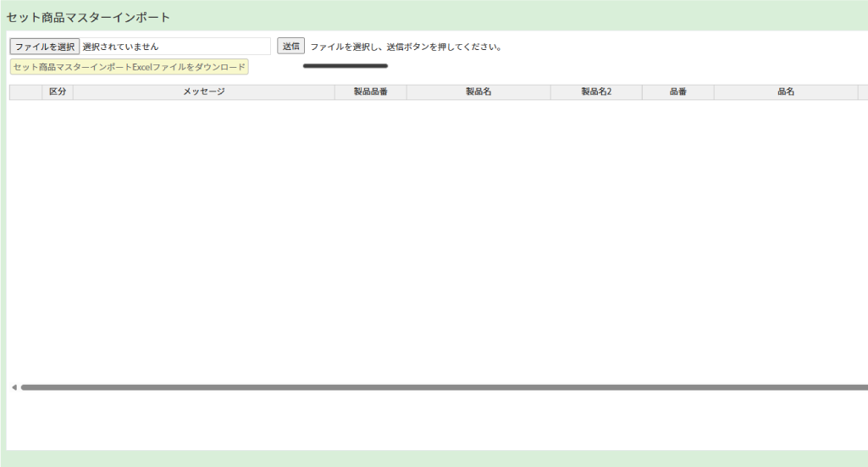Click the 製品名 column header
This screenshot has height=467, width=868.
click(478, 92)
